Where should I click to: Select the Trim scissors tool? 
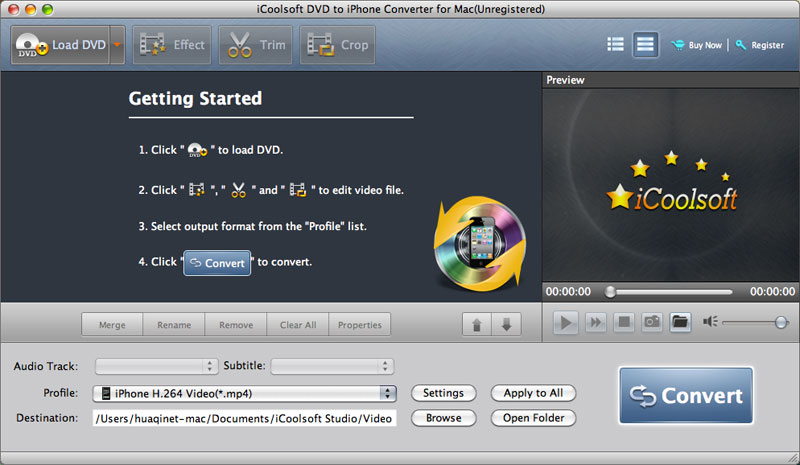point(256,45)
